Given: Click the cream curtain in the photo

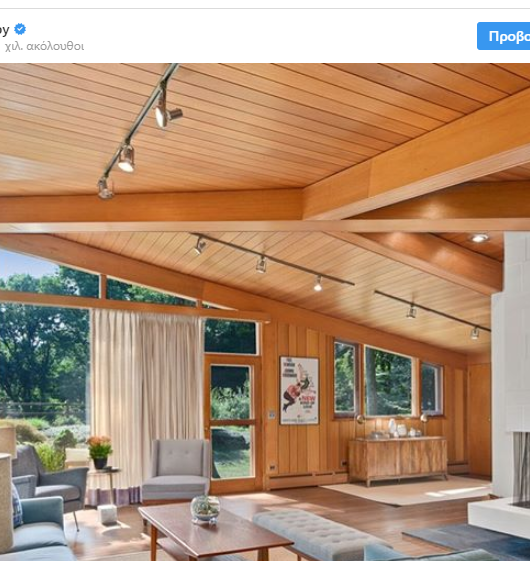Looking at the screenshot, I should (146, 406).
